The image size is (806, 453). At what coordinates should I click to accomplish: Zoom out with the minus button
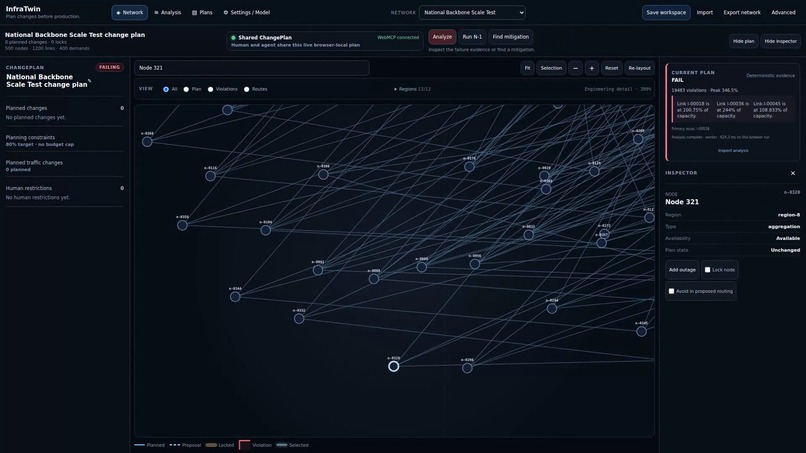pos(575,68)
